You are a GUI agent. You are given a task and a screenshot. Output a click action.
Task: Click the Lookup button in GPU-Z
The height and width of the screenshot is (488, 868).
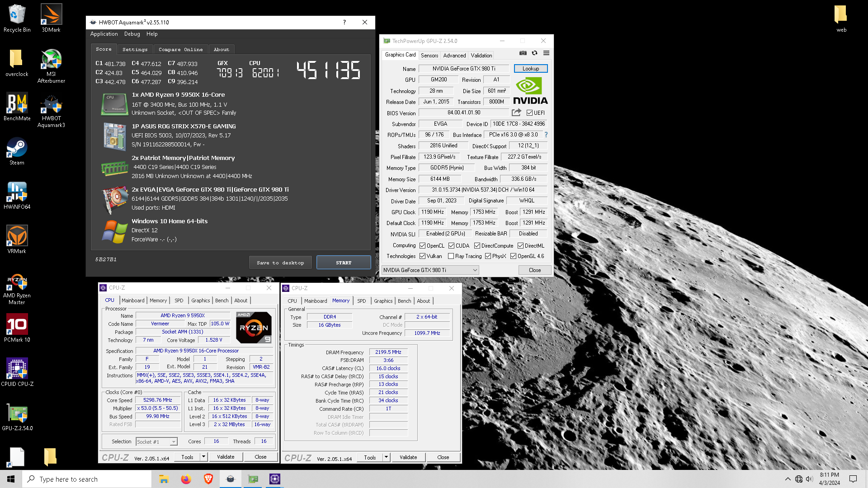click(531, 69)
